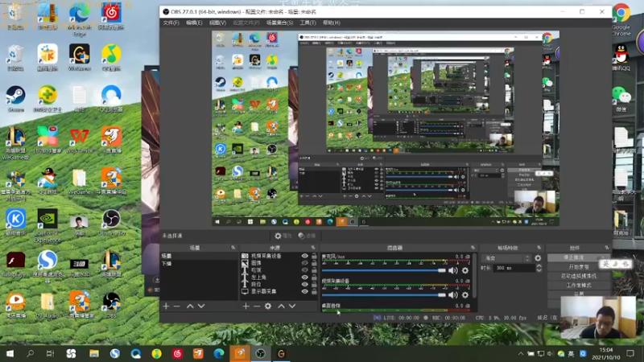Toggle visibility of 显示器采集 source

tap(305, 291)
